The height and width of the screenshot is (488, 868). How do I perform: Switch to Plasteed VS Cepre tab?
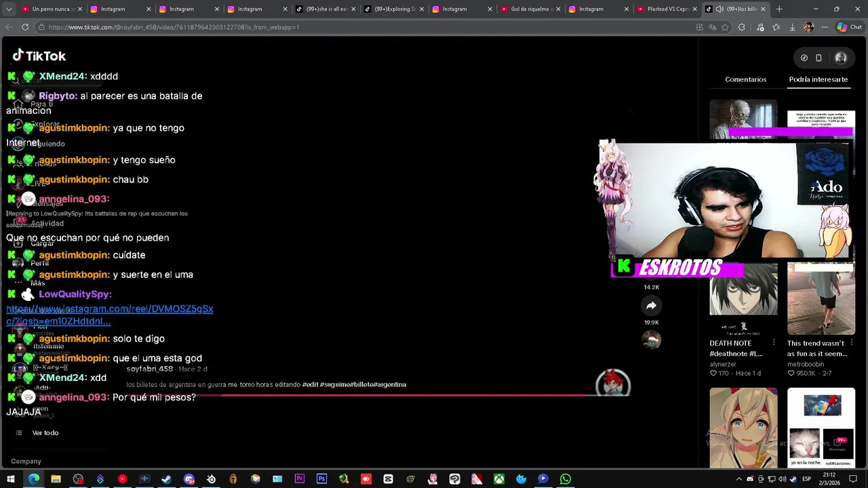point(666,9)
